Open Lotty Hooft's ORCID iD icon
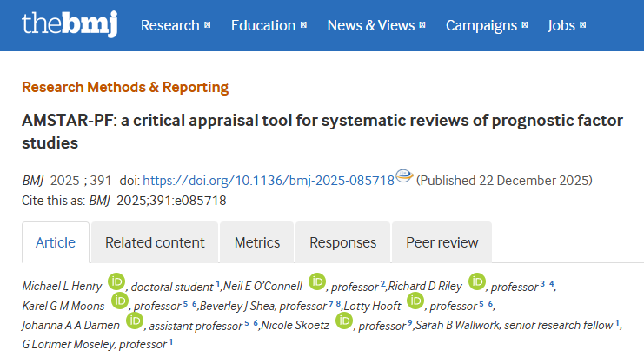644x357 pixels. (x=415, y=301)
